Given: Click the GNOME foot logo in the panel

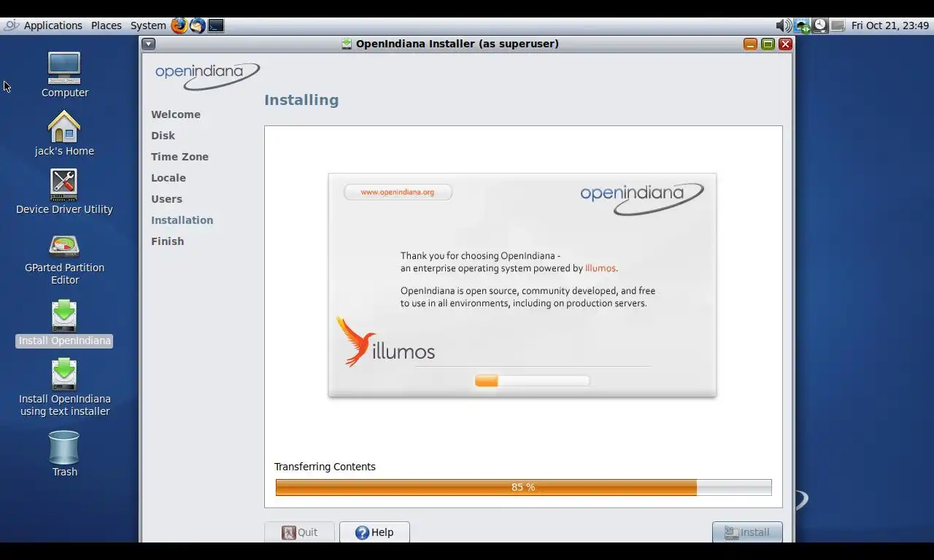Looking at the screenshot, I should 12,26.
